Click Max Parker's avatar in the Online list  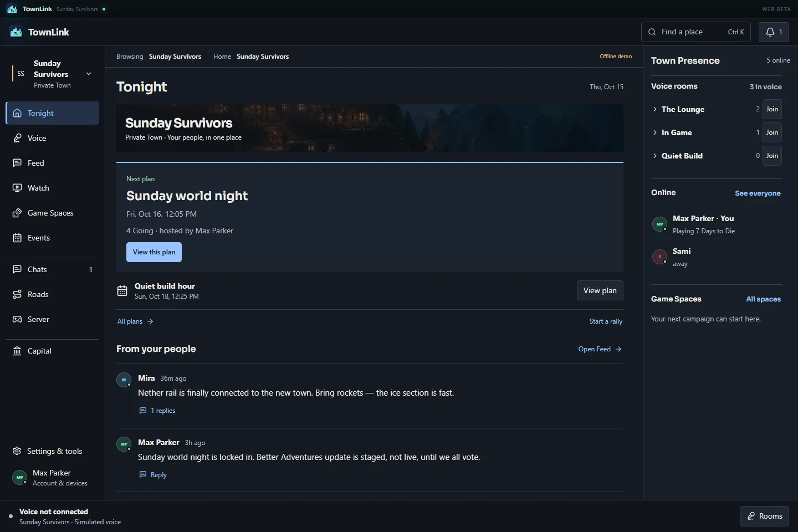pyautogui.click(x=659, y=224)
